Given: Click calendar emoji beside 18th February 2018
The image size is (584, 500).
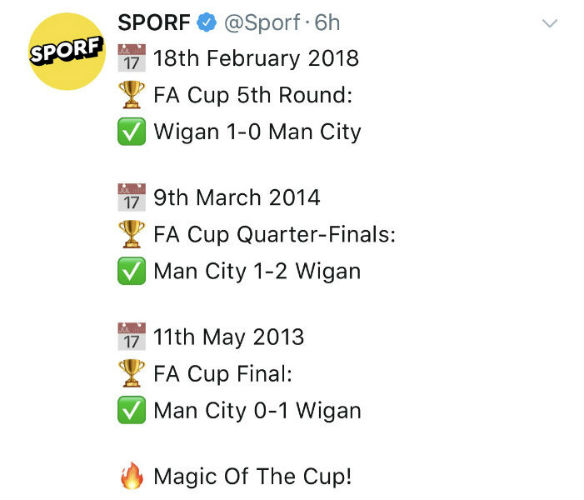Looking at the screenshot, I should (132, 58).
